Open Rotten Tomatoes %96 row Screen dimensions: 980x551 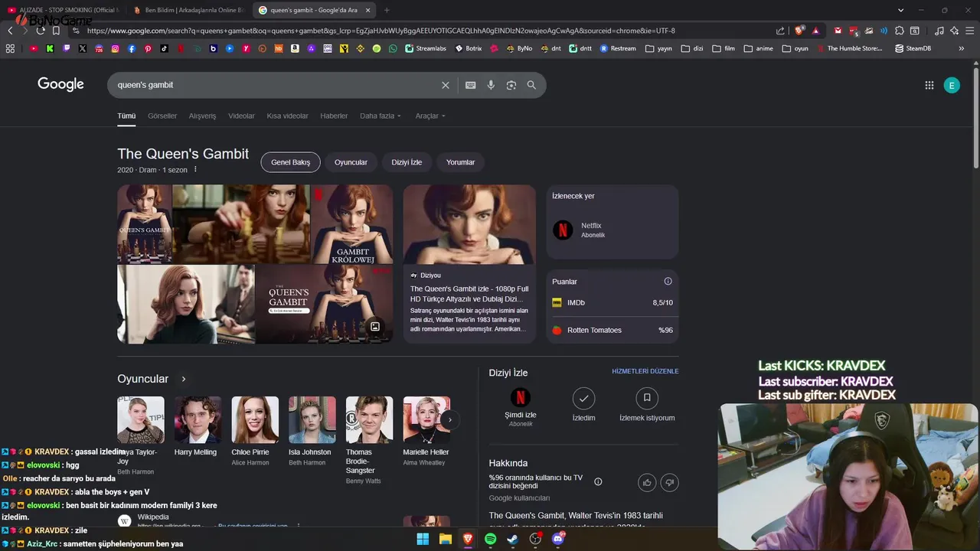612,331
